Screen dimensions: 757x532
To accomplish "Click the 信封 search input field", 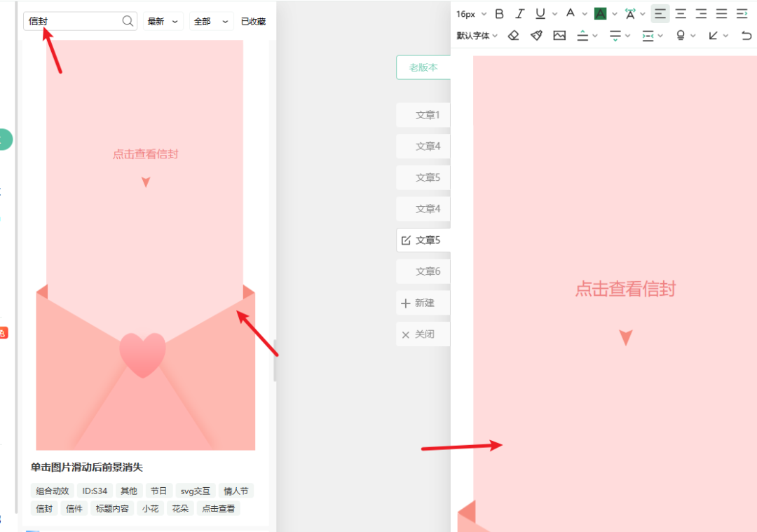I will pos(74,22).
